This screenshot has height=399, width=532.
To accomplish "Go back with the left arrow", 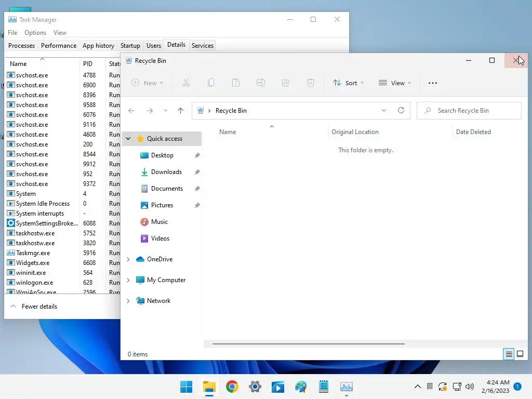I will pos(131,111).
